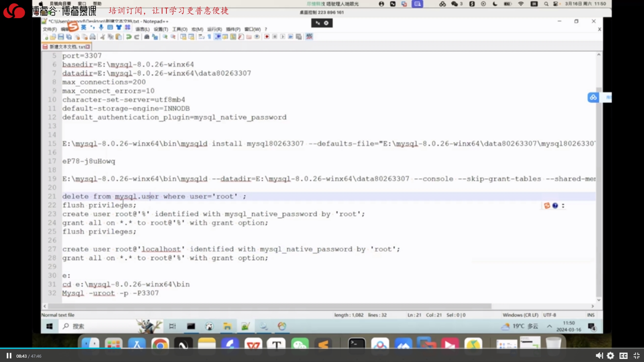This screenshot has width=644, height=362.
Task: Toggle Word Wrap toolbar button
Action: (x=201, y=37)
